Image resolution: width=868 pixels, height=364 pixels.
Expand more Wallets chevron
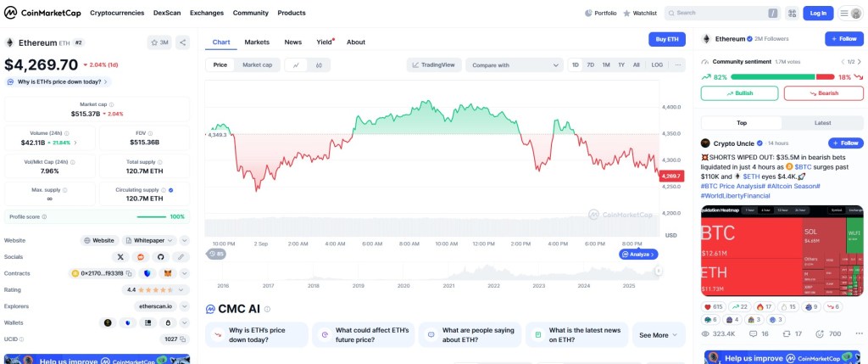coord(185,322)
